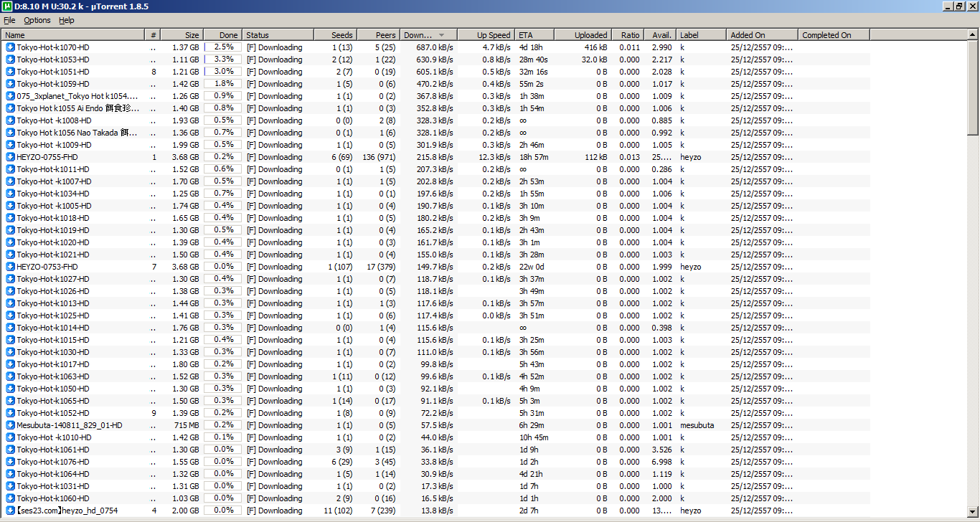This screenshot has width=980, height=522.
Task: Open the File menu
Action: point(9,20)
